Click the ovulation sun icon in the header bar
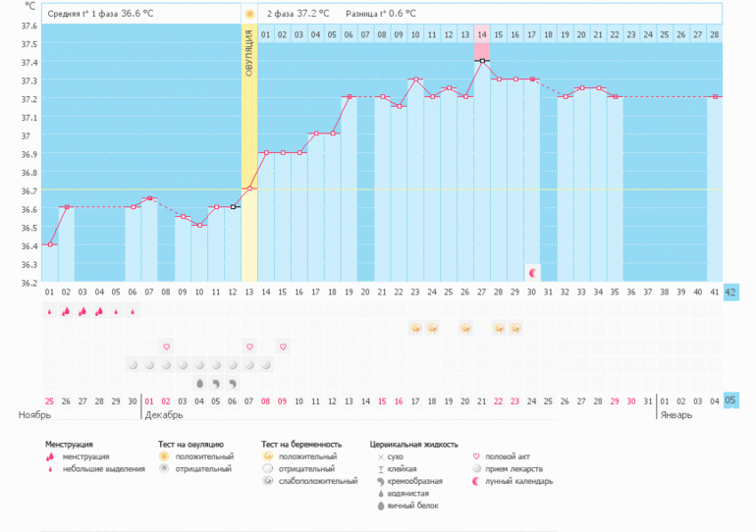This screenshot has height=532, width=756. [249, 15]
